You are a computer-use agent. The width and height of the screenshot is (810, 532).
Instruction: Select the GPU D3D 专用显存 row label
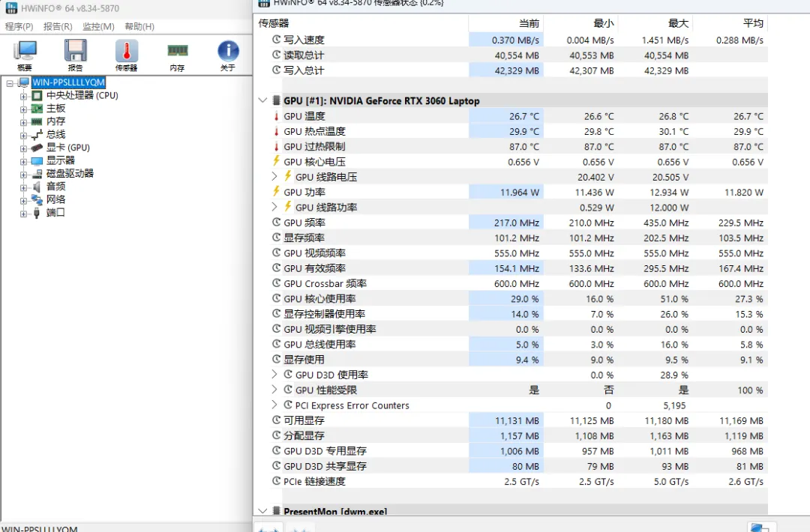(325, 451)
